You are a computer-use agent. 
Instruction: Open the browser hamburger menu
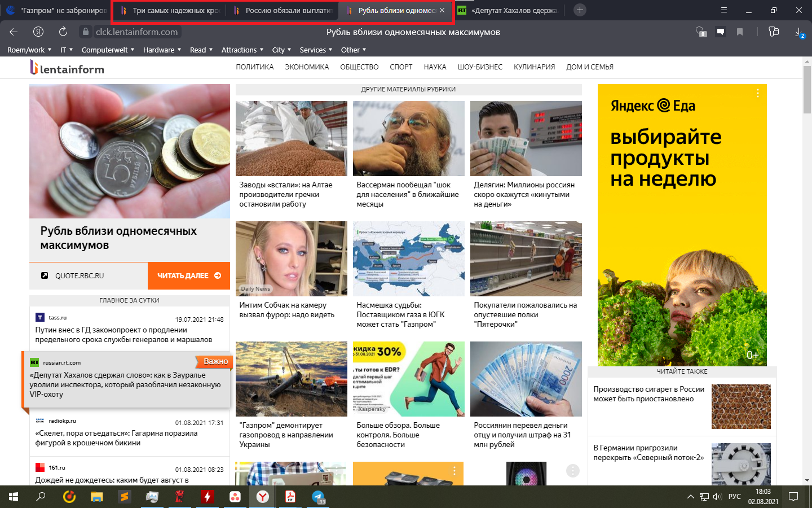[724, 10]
